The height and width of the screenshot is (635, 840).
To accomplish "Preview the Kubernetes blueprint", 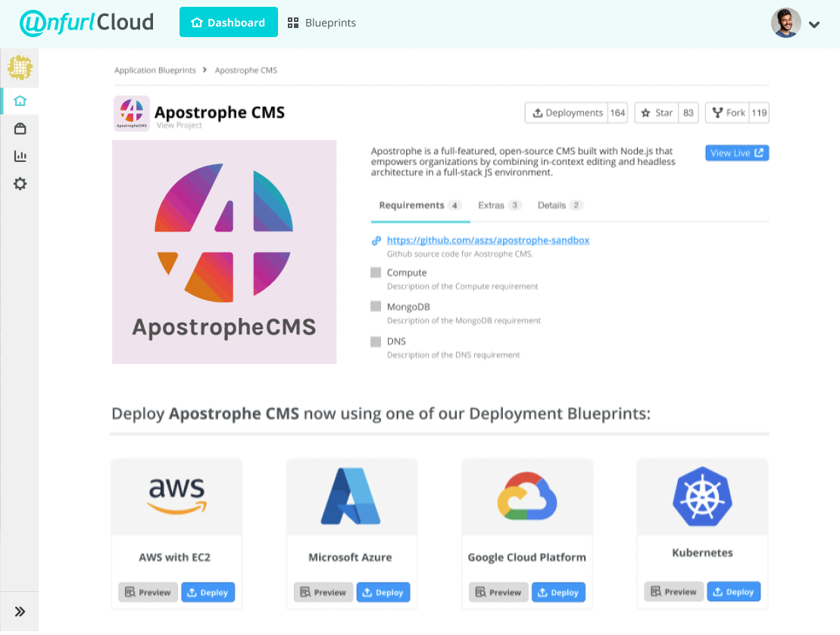I will point(673,592).
